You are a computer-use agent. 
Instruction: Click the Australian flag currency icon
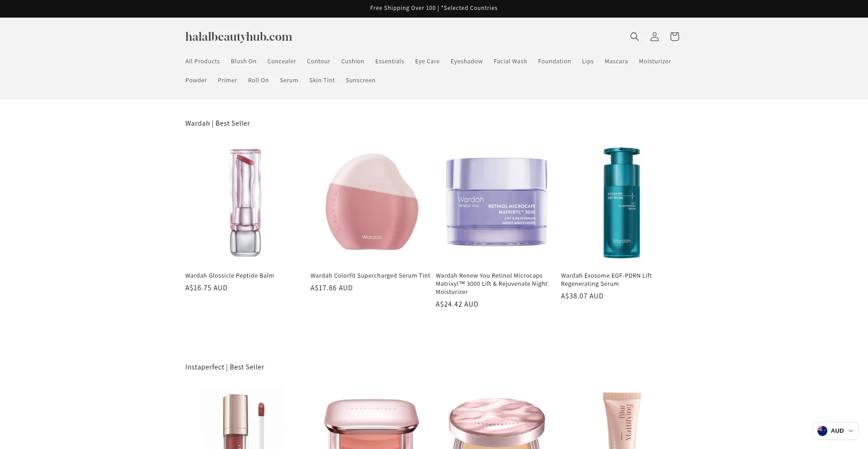(822, 431)
